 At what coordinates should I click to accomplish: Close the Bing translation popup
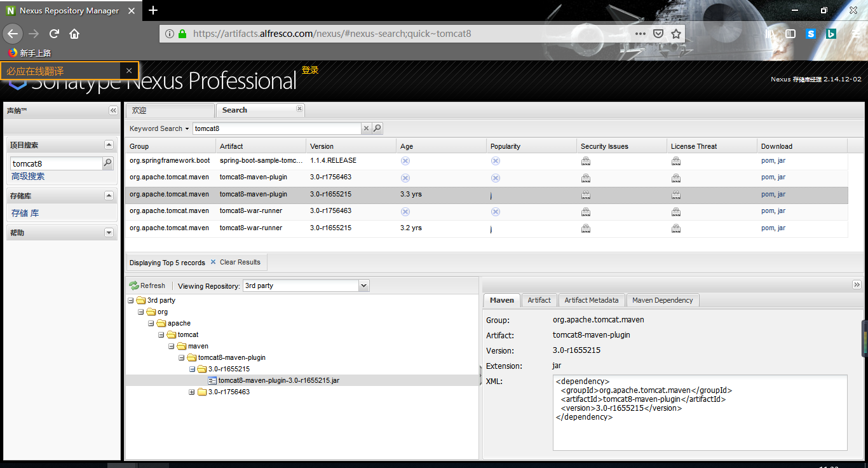point(129,71)
